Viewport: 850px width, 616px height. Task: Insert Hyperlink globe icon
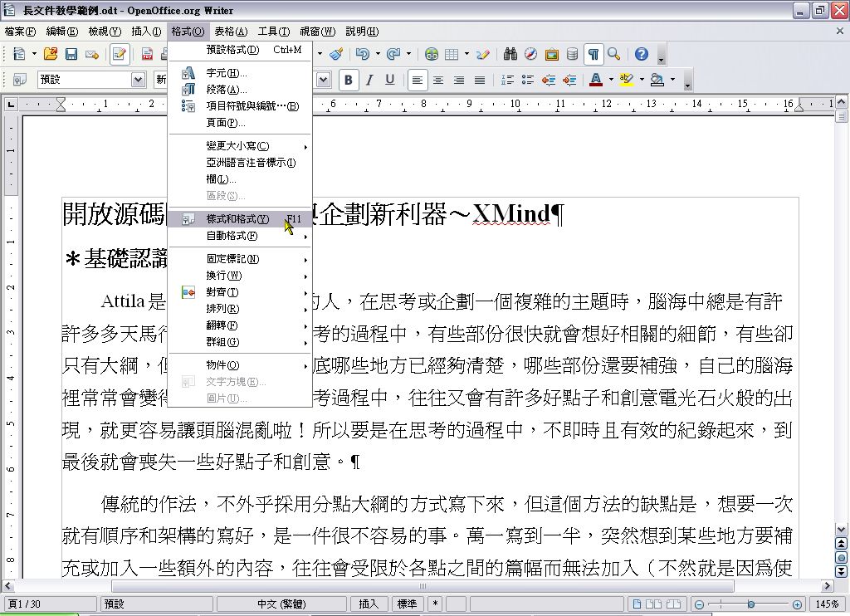click(432, 54)
